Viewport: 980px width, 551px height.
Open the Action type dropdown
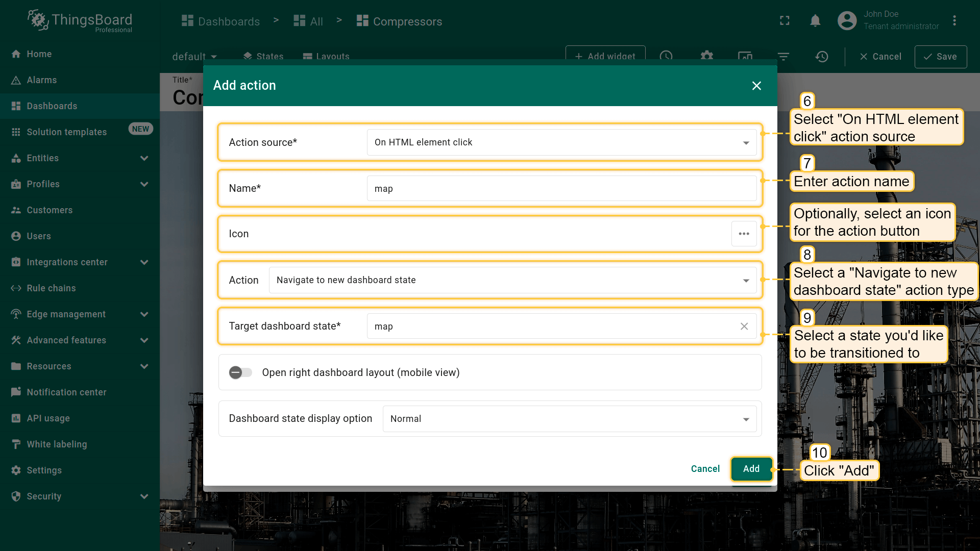[x=512, y=280]
